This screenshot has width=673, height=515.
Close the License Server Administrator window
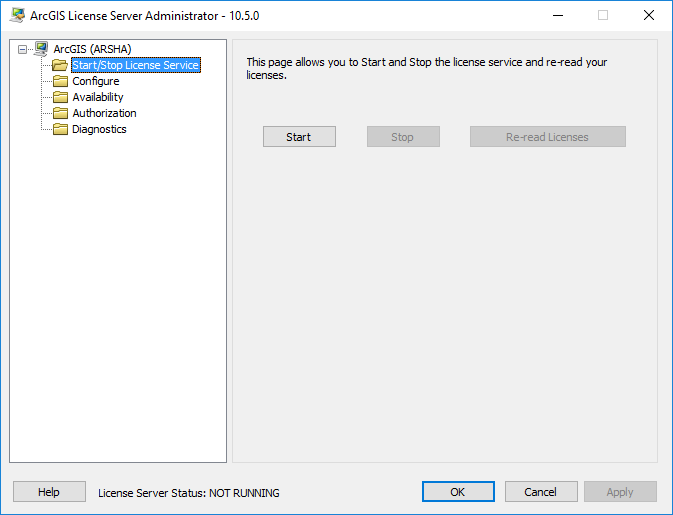[649, 15]
